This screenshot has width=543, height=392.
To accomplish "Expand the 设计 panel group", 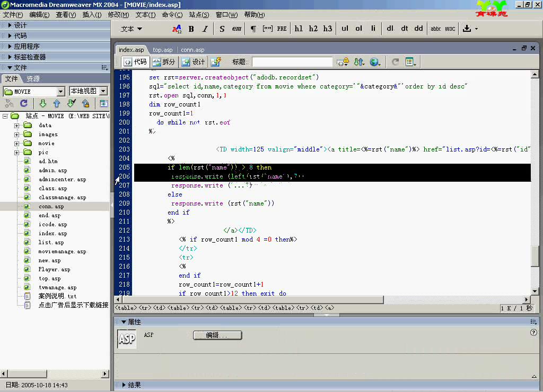I will tap(10, 25).
